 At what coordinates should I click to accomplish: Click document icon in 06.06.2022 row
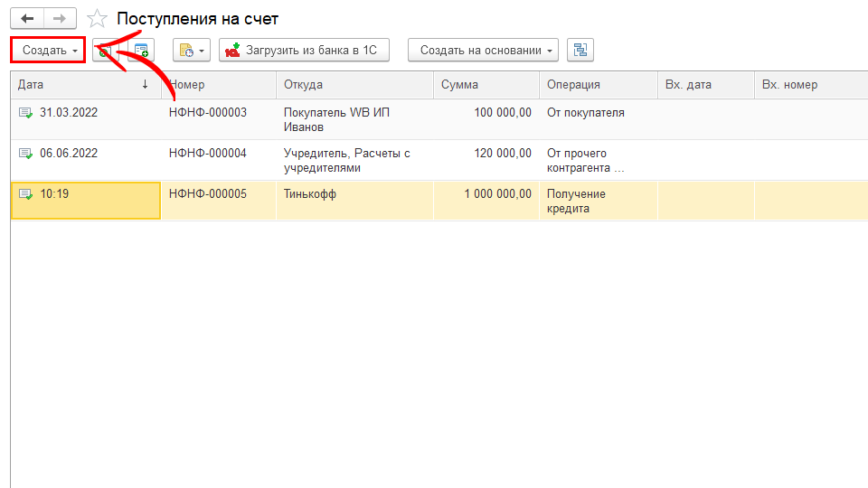tap(25, 154)
